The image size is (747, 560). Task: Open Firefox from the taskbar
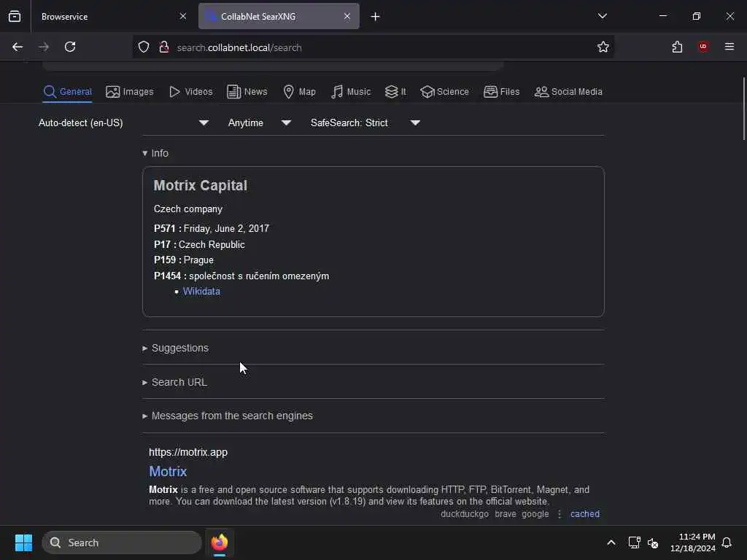pos(220,542)
